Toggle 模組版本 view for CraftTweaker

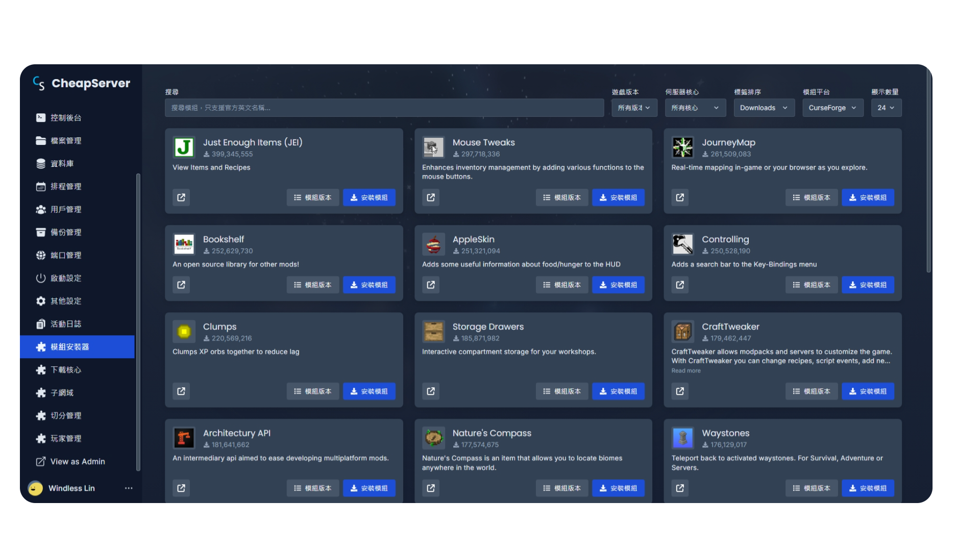(x=811, y=391)
